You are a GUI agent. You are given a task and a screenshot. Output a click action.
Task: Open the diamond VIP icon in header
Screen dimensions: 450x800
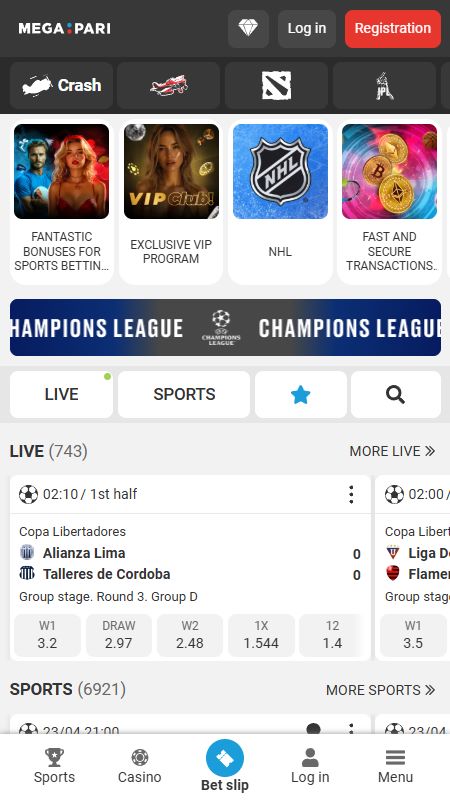pos(248,29)
